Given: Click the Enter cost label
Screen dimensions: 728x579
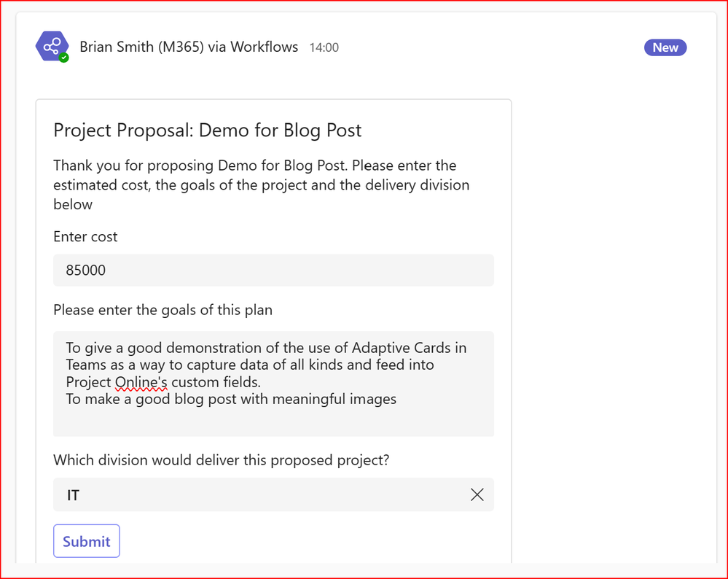Looking at the screenshot, I should point(85,236).
